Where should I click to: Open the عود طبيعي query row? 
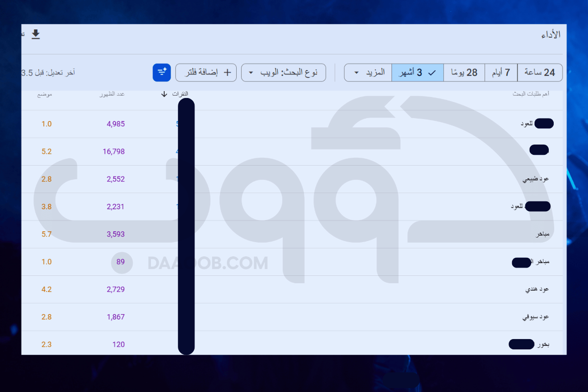coord(536,179)
